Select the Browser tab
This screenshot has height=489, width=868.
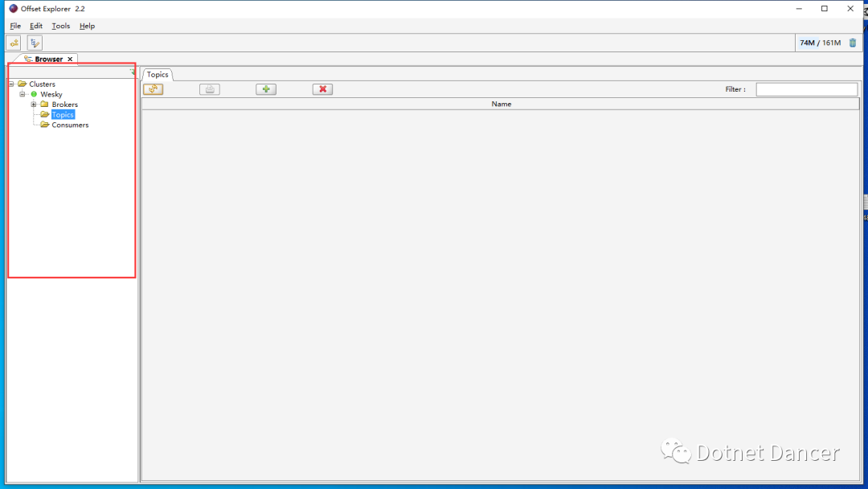pos(49,59)
